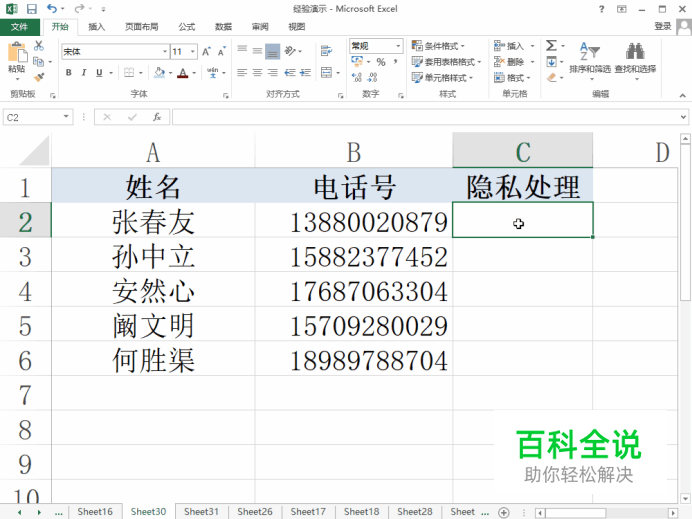Add new sheet with plus button
Screen dimensions: 692x519
tap(504, 512)
